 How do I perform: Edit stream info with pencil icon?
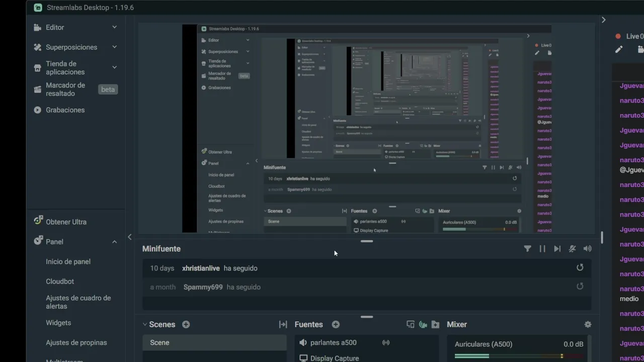619,49
